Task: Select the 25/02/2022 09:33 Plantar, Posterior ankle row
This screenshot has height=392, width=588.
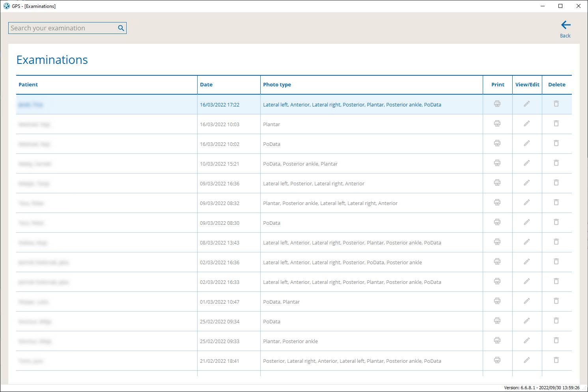Action: click(x=294, y=341)
